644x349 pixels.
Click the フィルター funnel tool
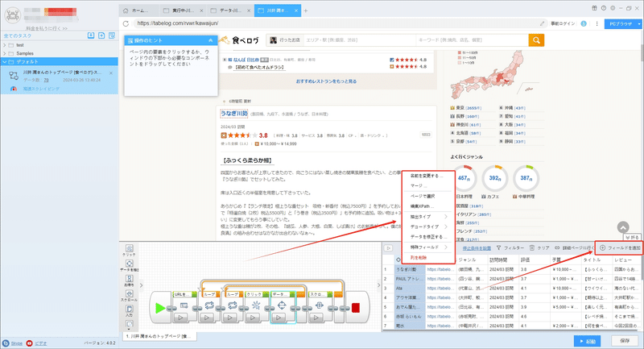click(x=510, y=248)
